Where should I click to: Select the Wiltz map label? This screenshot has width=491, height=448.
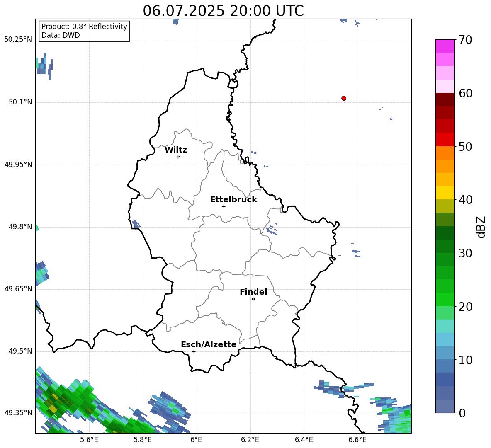pyautogui.click(x=176, y=150)
